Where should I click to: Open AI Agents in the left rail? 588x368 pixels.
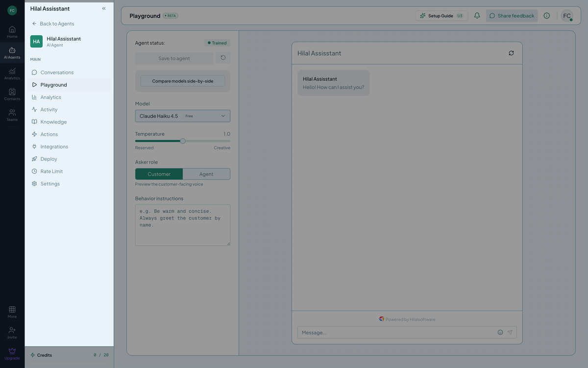click(x=12, y=53)
